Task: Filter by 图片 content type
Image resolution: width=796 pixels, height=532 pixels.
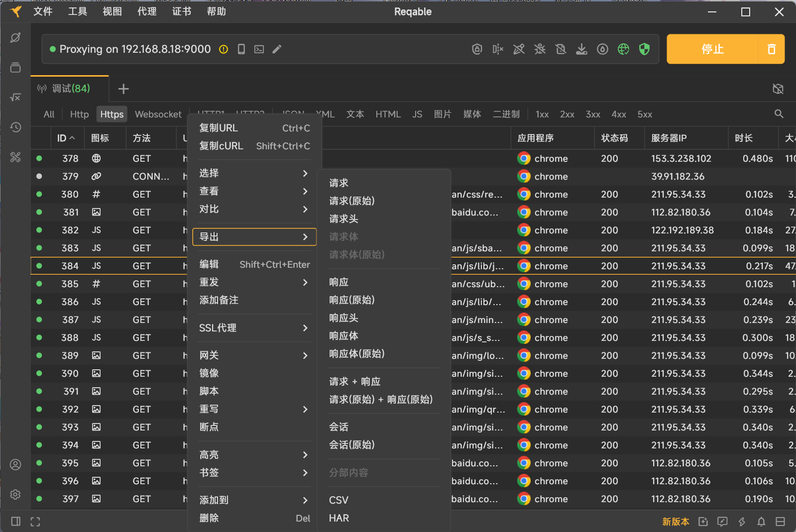Action: (443, 114)
